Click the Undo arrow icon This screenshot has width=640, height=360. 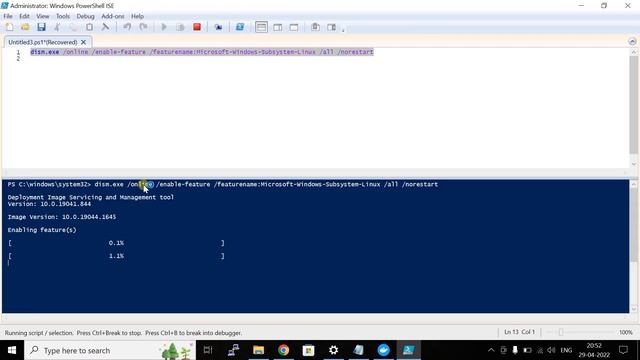pyautogui.click(x=127, y=27)
